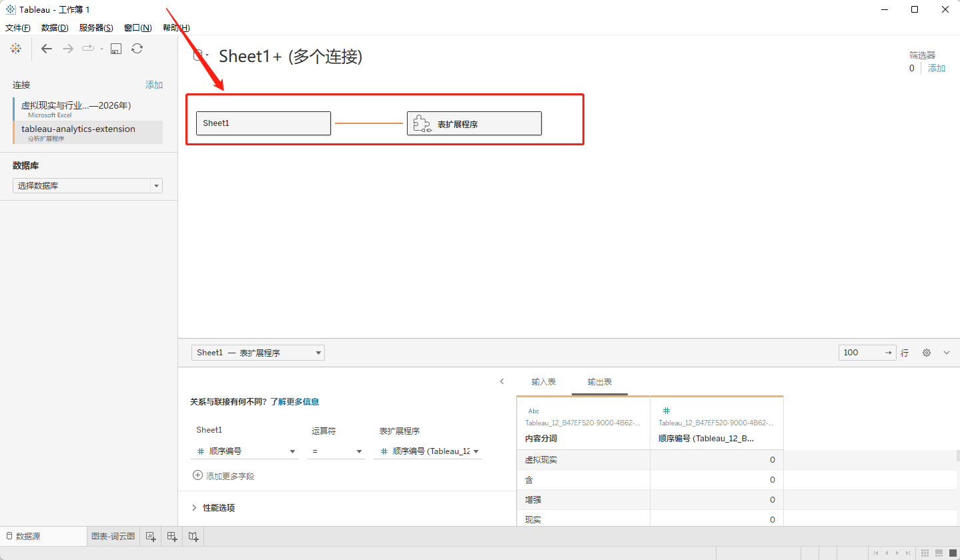Click the 含 cell in the output table
The width and height of the screenshot is (960, 560).
pos(584,480)
